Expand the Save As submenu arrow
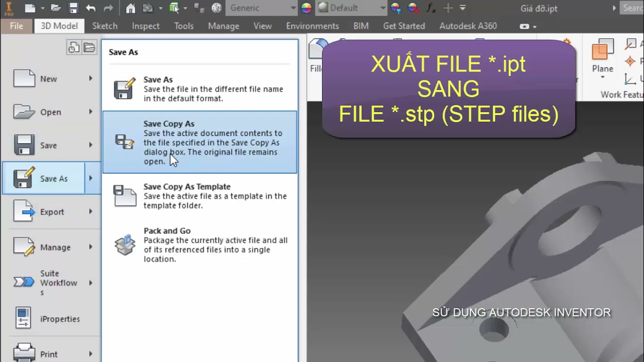This screenshot has height=362, width=644. (x=91, y=178)
